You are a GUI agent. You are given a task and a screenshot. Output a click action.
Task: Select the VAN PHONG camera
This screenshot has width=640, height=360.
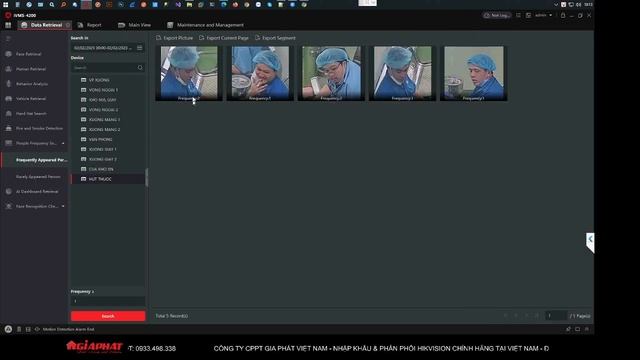[x=100, y=140]
